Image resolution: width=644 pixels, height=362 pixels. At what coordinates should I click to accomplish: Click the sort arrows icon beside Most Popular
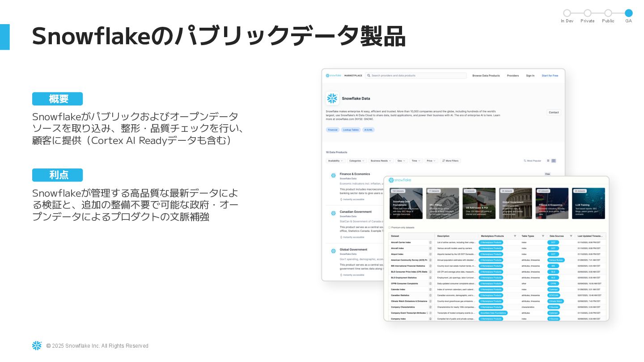pos(525,160)
